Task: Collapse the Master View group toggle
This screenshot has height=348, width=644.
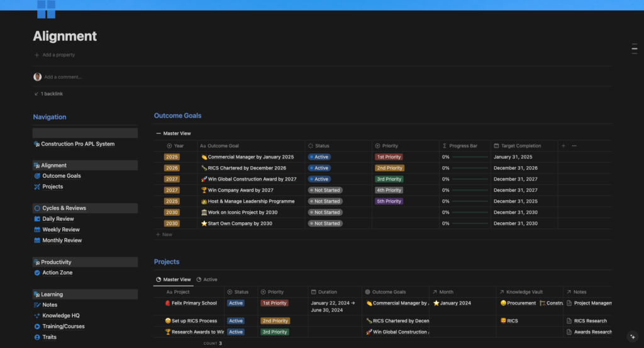Action: tap(158, 133)
